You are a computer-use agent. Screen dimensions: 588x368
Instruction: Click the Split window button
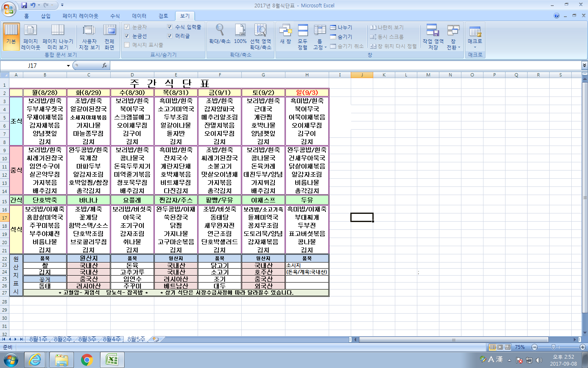click(341, 27)
